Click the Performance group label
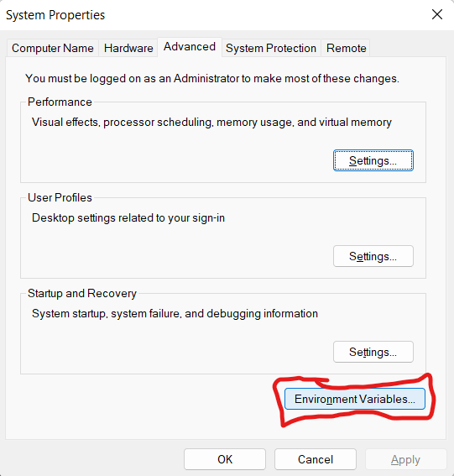This screenshot has width=454, height=476. coord(60,102)
